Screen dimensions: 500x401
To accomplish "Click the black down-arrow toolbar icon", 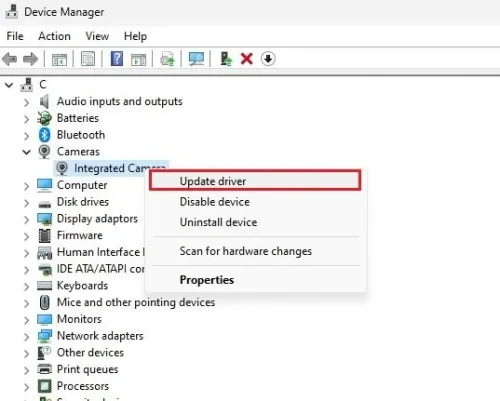I will coord(268,59).
